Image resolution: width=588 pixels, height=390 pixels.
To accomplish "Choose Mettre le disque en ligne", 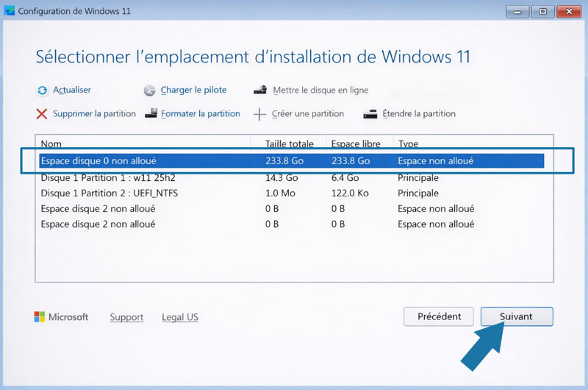I will coord(320,90).
